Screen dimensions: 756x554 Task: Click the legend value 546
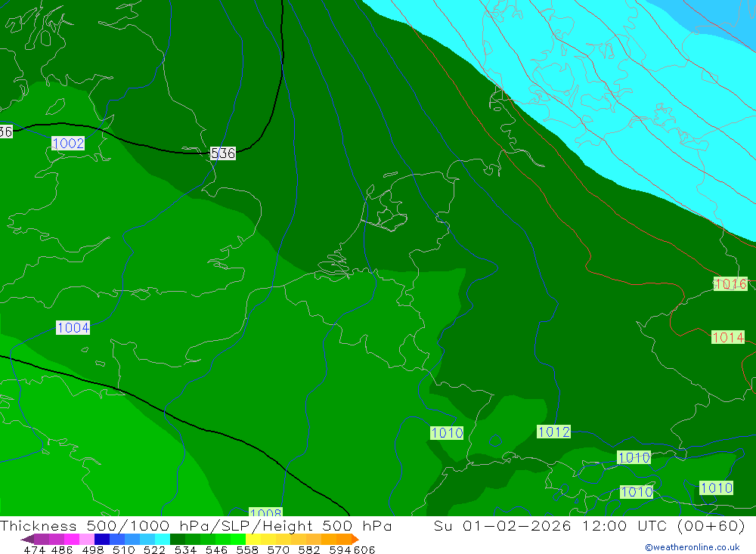[216, 549]
